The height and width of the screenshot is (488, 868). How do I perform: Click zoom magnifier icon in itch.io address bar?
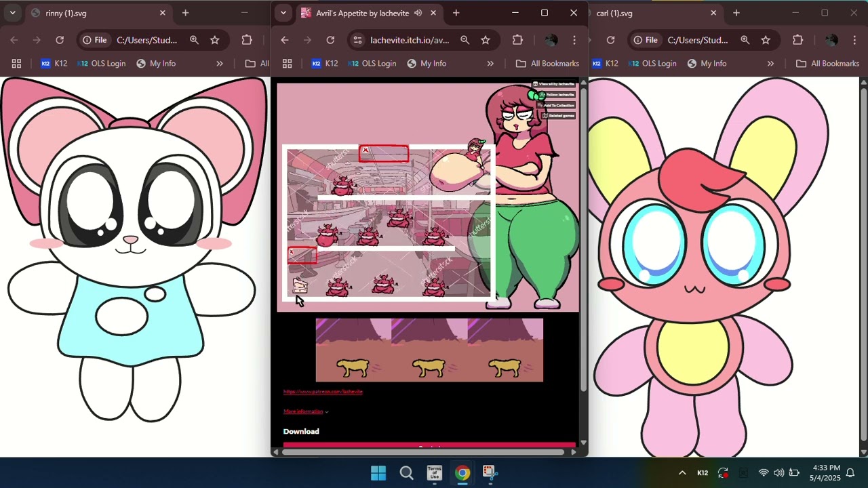(465, 40)
